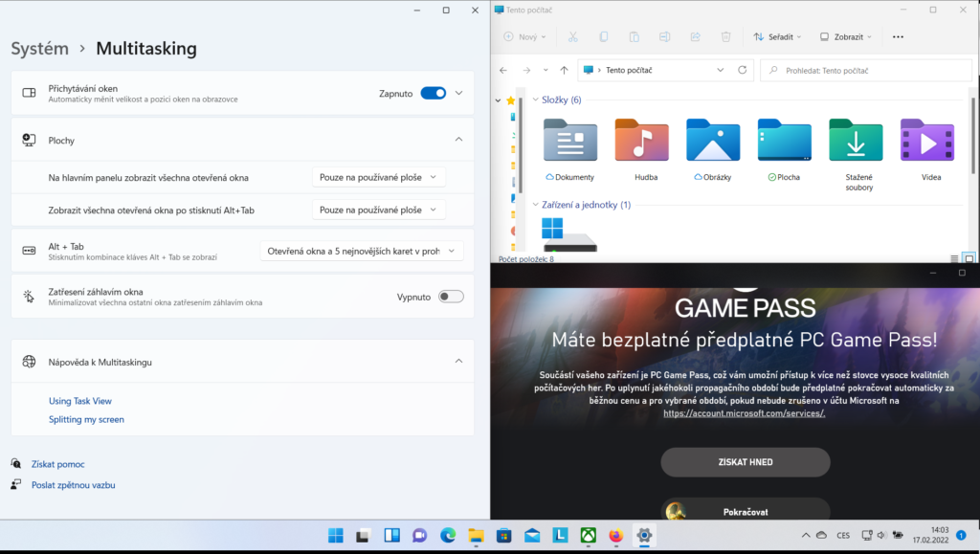
Task: Expand the address bar history chevron
Action: click(721, 70)
